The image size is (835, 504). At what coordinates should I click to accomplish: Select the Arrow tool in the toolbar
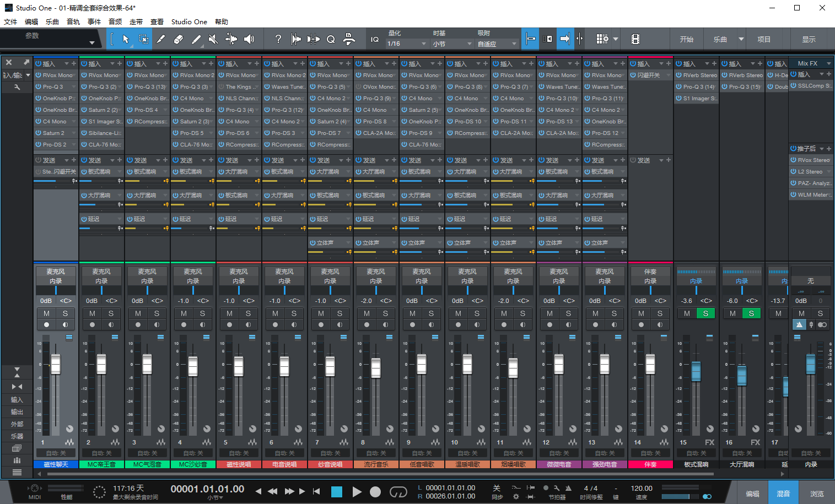pyautogui.click(x=127, y=39)
